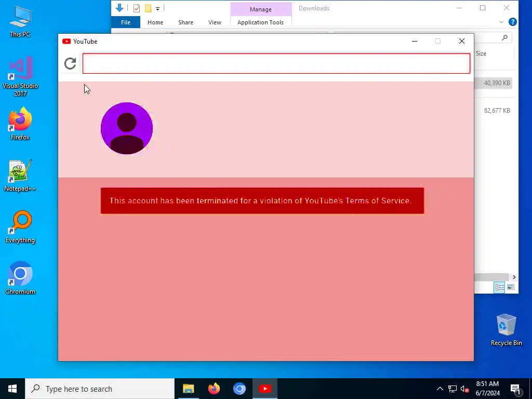Select the Manage contextual tab
Screen dimensions: 532x399
261,9
